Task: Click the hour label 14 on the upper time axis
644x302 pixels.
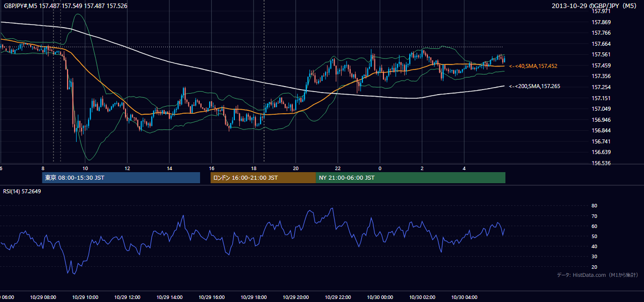Action: click(x=169, y=168)
